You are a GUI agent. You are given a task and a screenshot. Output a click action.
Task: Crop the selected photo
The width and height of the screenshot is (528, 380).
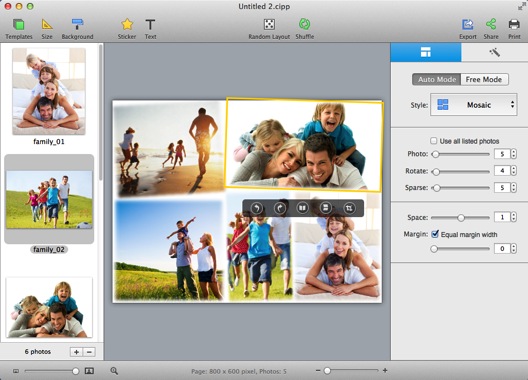pyautogui.click(x=349, y=208)
